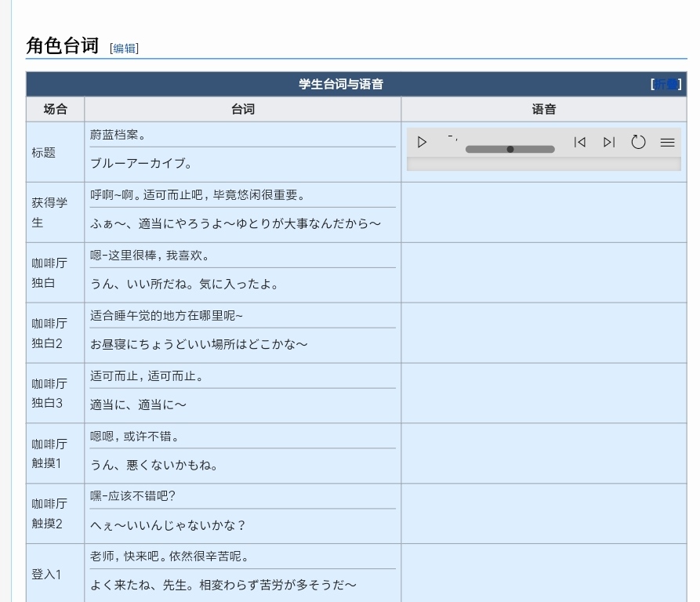The height and width of the screenshot is (602, 700).
Task: Click the 获得学生 row label
Action: 49,212
